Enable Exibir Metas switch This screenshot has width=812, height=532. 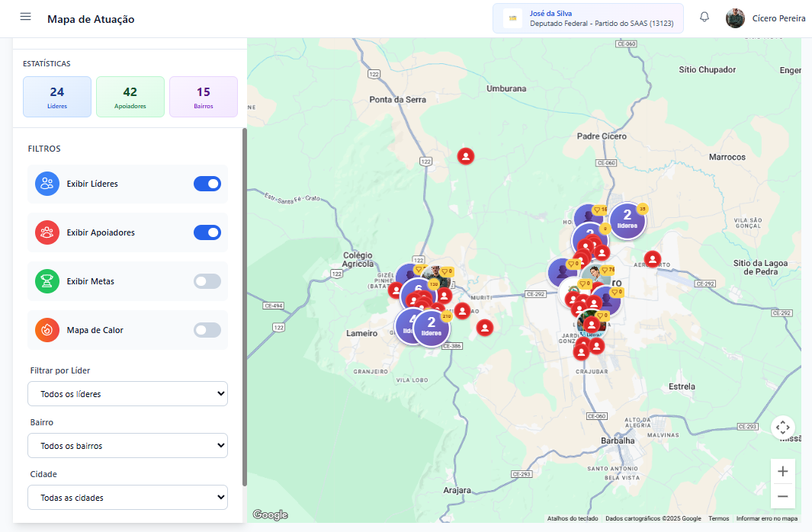[207, 281]
